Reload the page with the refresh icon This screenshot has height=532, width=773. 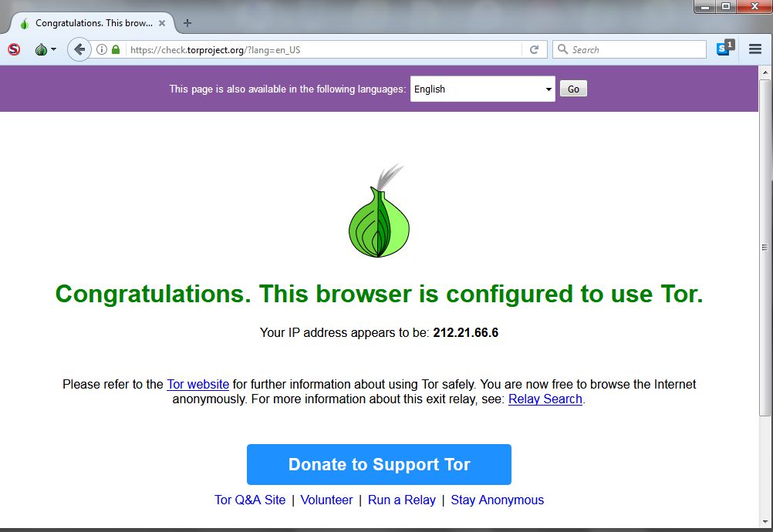tap(534, 49)
